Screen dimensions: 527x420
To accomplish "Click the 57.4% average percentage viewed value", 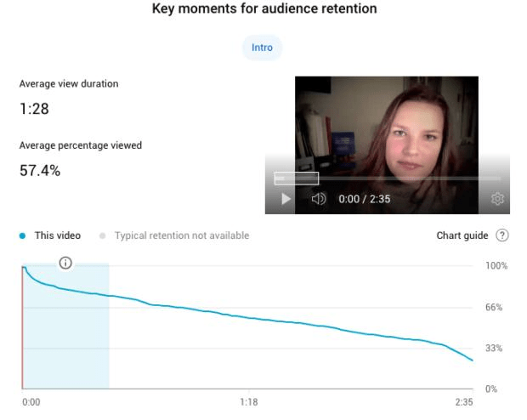I will pos(37,170).
